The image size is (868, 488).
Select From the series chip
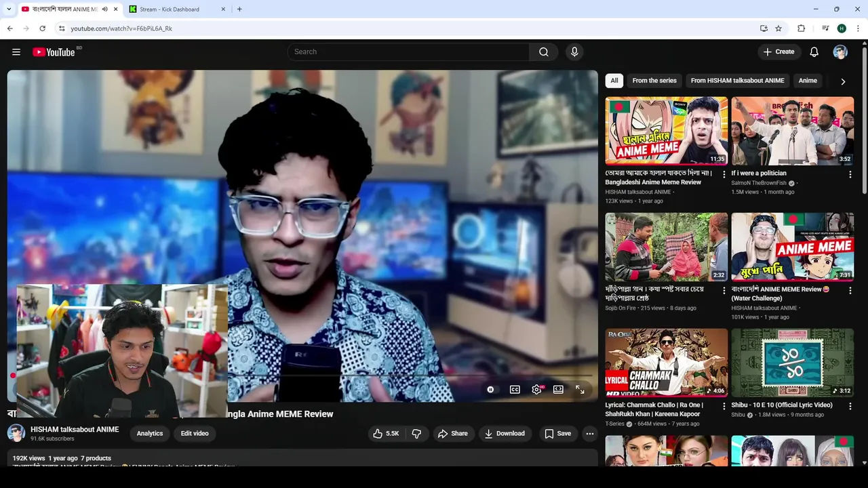[654, 81]
